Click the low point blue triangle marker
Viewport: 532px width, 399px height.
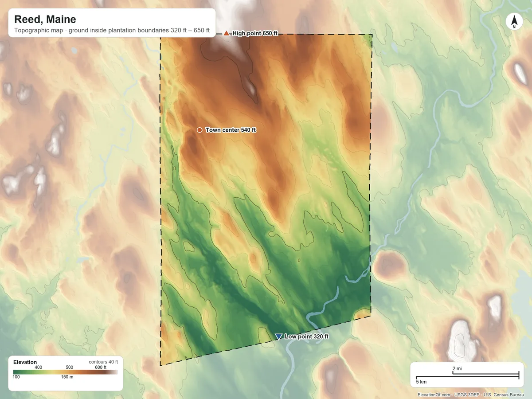(x=278, y=337)
